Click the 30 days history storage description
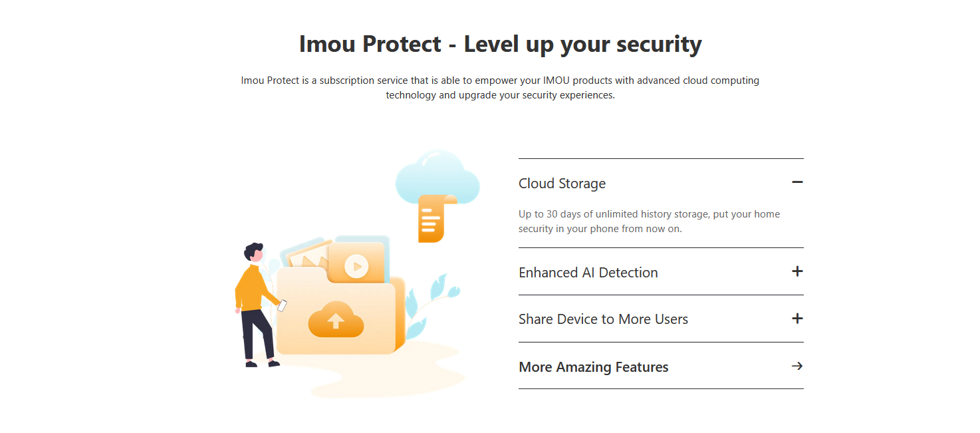This screenshot has width=980, height=433. point(649,221)
